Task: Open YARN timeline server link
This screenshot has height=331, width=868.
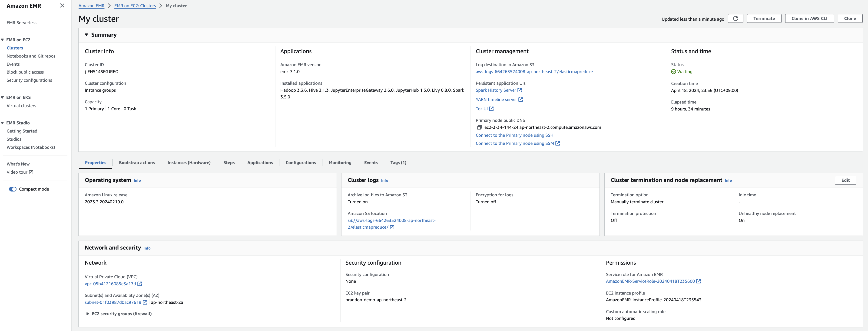Action: point(496,100)
